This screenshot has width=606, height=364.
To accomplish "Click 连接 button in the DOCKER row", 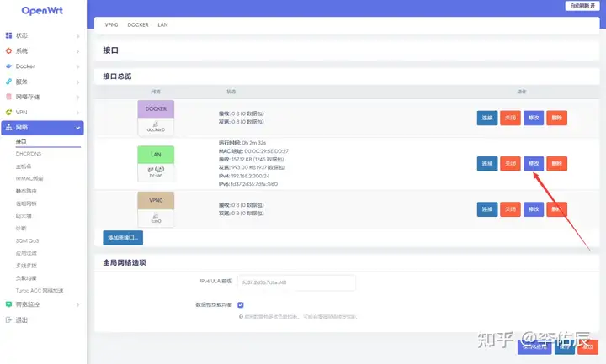I will [487, 118].
